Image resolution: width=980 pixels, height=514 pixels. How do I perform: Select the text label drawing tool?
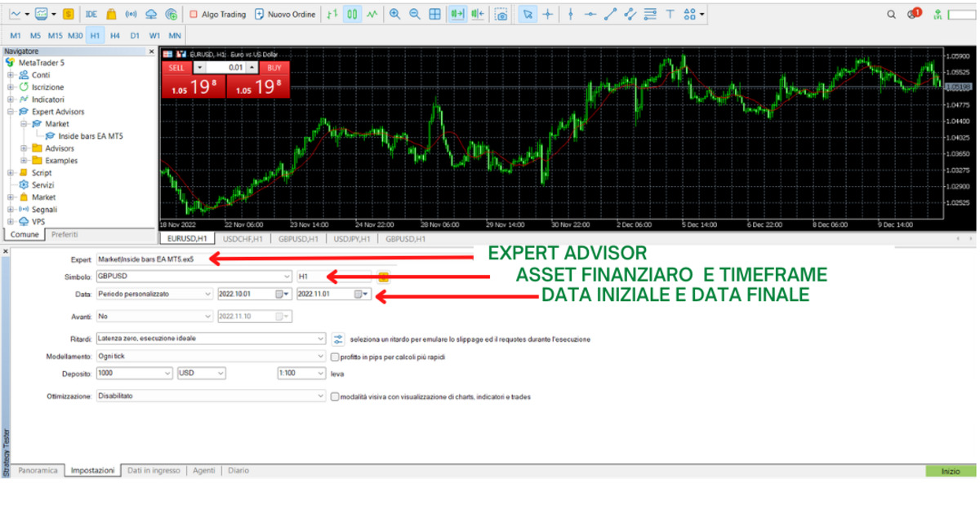(x=670, y=14)
